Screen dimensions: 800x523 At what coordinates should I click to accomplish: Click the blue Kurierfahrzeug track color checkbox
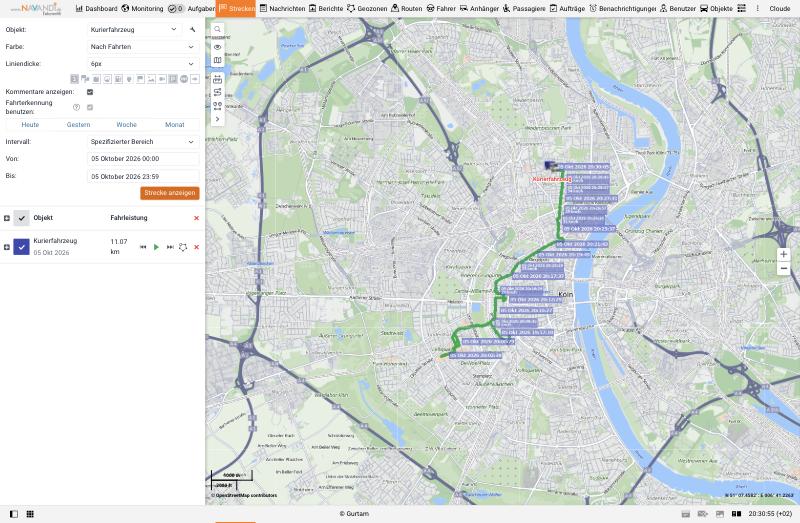(21, 247)
